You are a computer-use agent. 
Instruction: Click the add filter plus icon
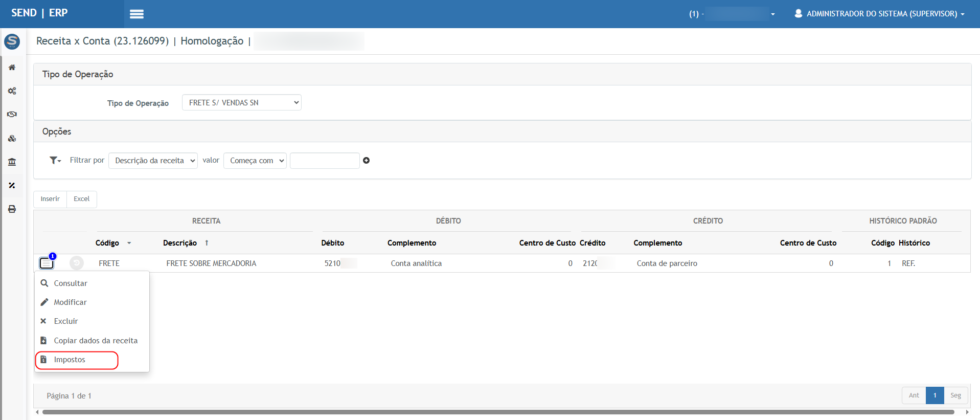(366, 161)
